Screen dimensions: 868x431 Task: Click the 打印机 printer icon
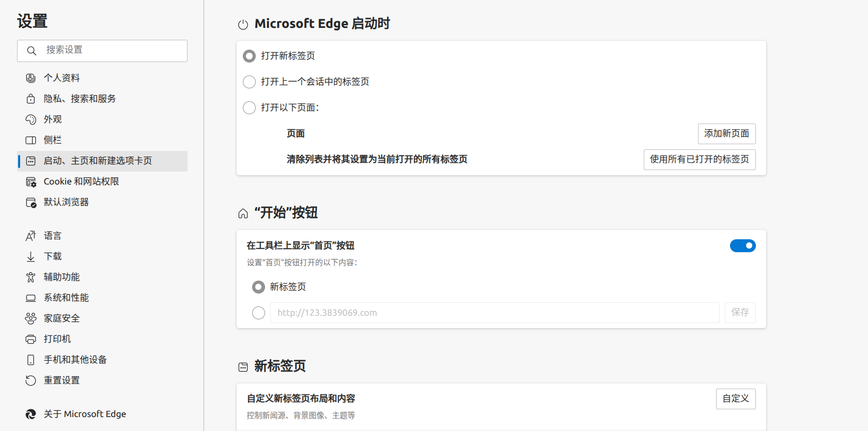tap(31, 339)
